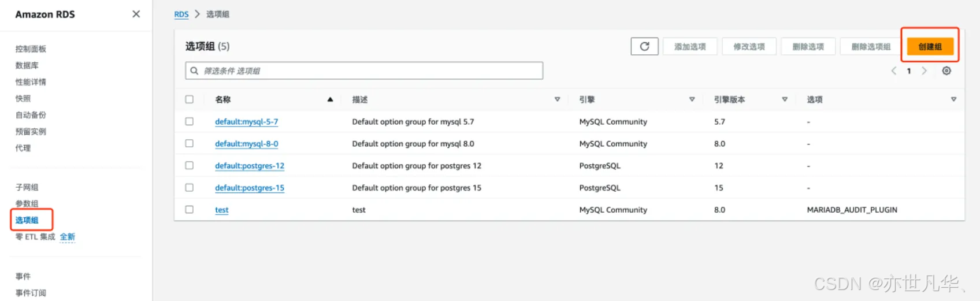
Task: Click the 修改选项 button
Action: tap(749, 46)
